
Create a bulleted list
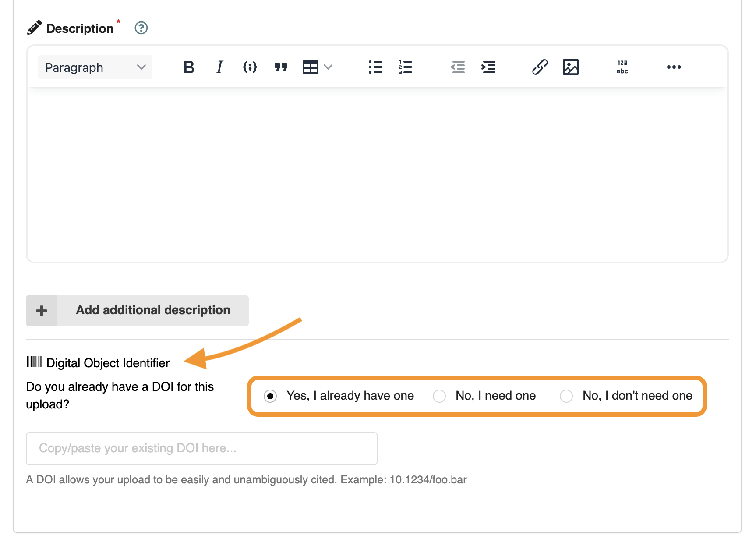click(375, 67)
